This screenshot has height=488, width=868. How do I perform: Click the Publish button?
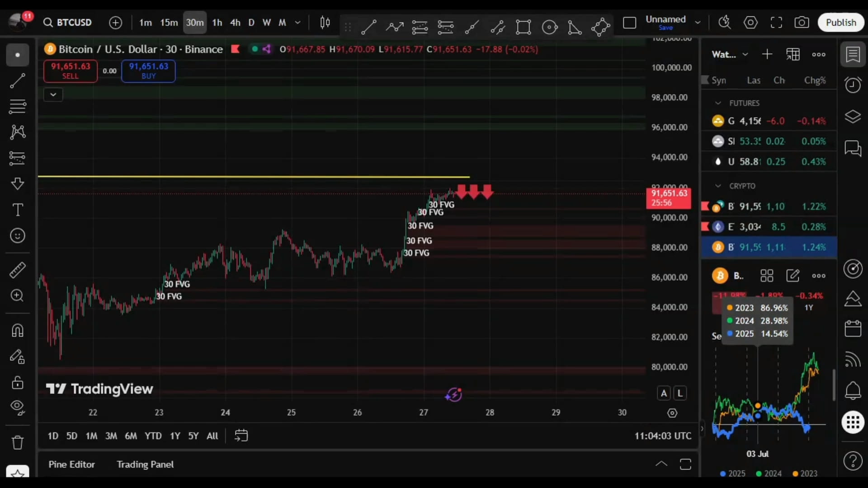point(841,23)
